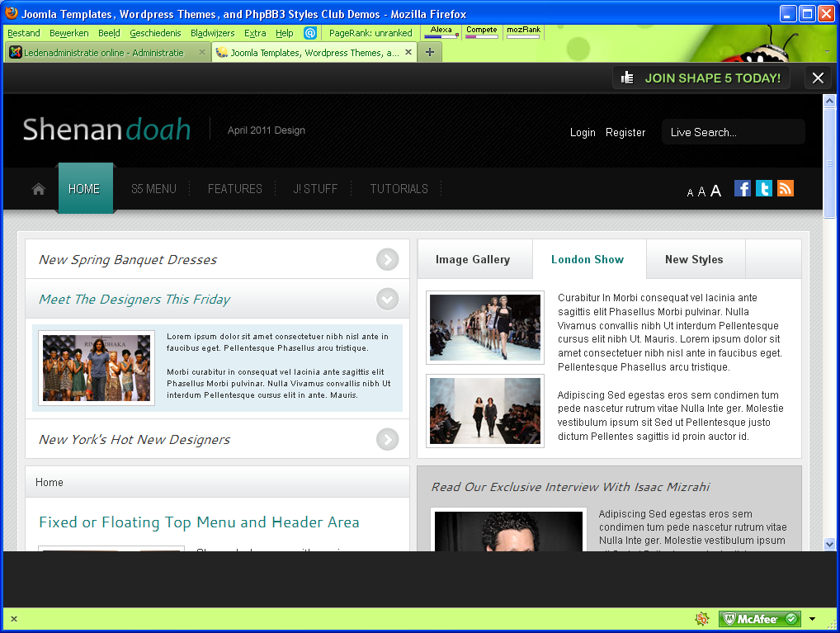Open a new browser tab with plus
The height and width of the screenshot is (633, 840).
[x=430, y=53]
